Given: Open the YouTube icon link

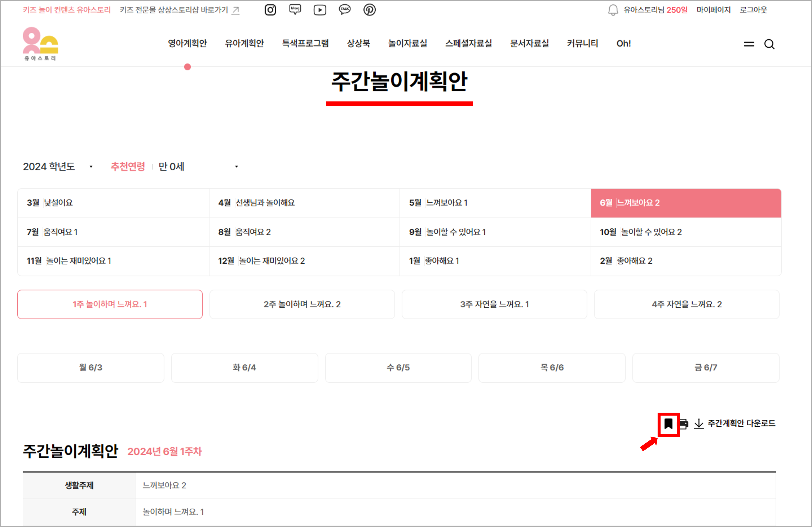Looking at the screenshot, I should [x=320, y=10].
